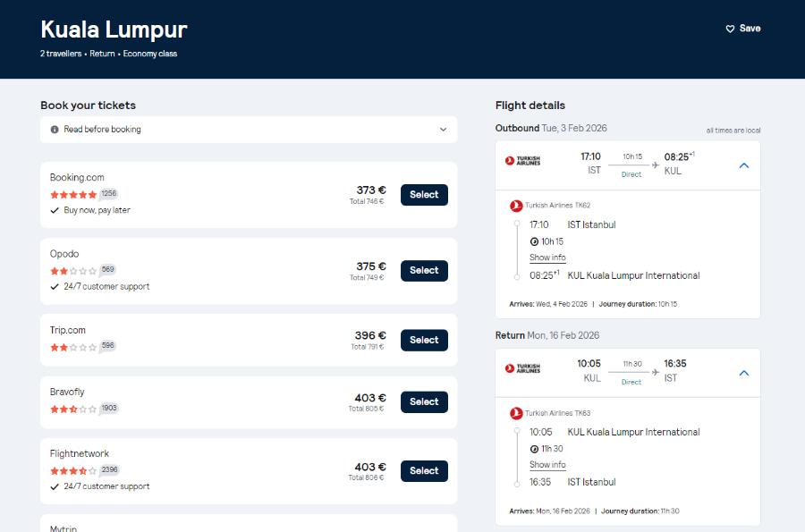
Task: Click the 'Book your tickets' heading
Action: (x=89, y=106)
